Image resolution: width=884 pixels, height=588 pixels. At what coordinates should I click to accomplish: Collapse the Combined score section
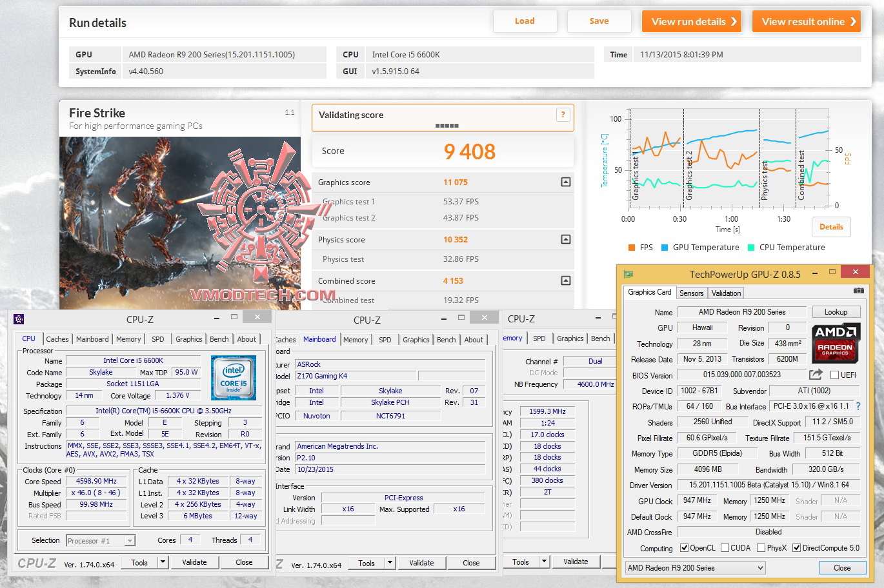click(x=565, y=280)
